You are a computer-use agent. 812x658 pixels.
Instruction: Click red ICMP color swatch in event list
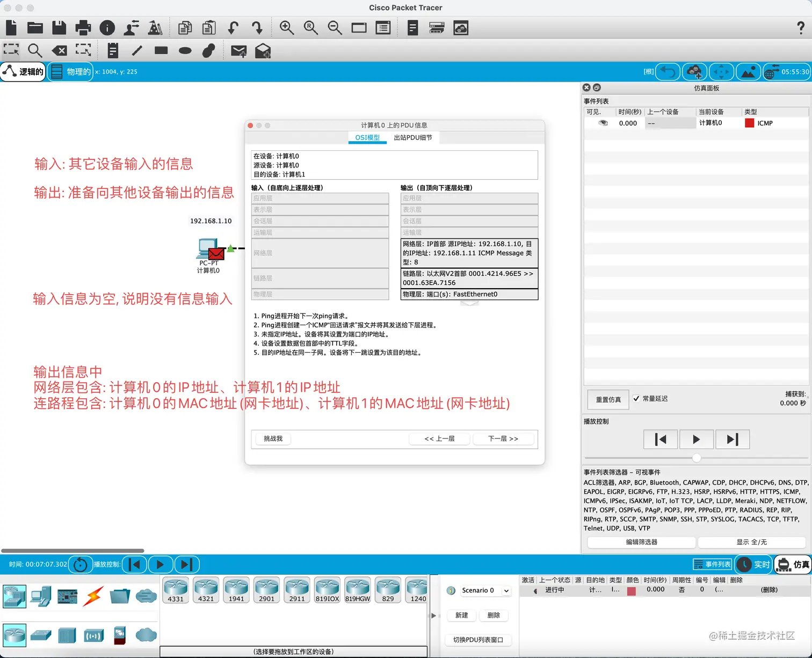tap(750, 123)
